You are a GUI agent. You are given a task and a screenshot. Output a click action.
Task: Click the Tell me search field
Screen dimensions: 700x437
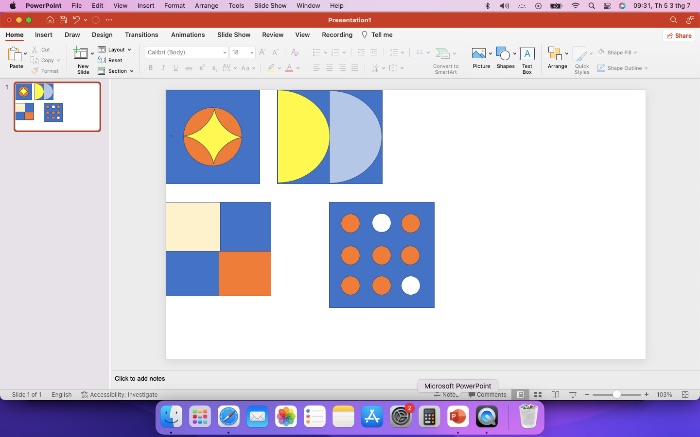pyautogui.click(x=377, y=34)
